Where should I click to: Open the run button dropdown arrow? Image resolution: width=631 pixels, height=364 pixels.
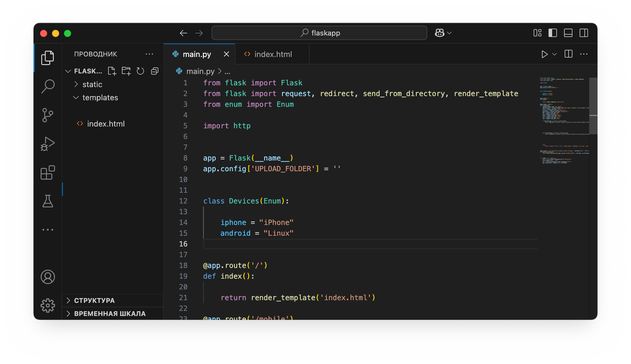coord(555,54)
